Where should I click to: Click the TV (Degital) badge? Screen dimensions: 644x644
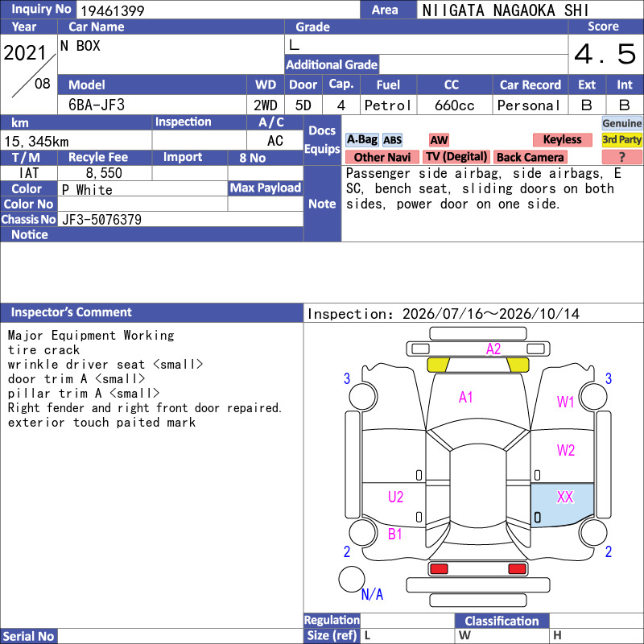(456, 157)
